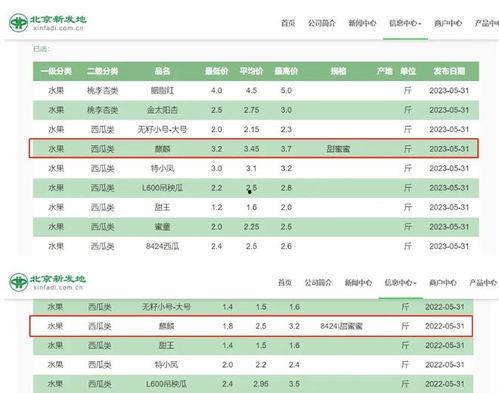Image resolution: width=499 pixels, height=393 pixels.
Task: Click the 2023-05-31 date in the 胭脂红 row
Action: pos(449,91)
